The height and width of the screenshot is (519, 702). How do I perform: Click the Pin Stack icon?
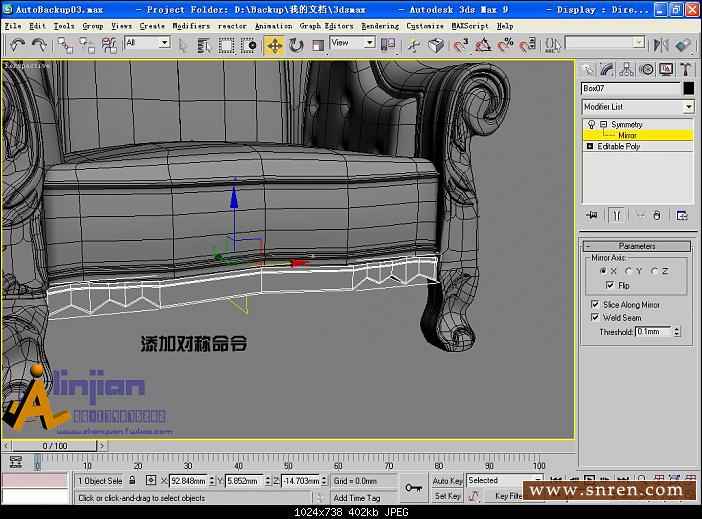[591, 215]
